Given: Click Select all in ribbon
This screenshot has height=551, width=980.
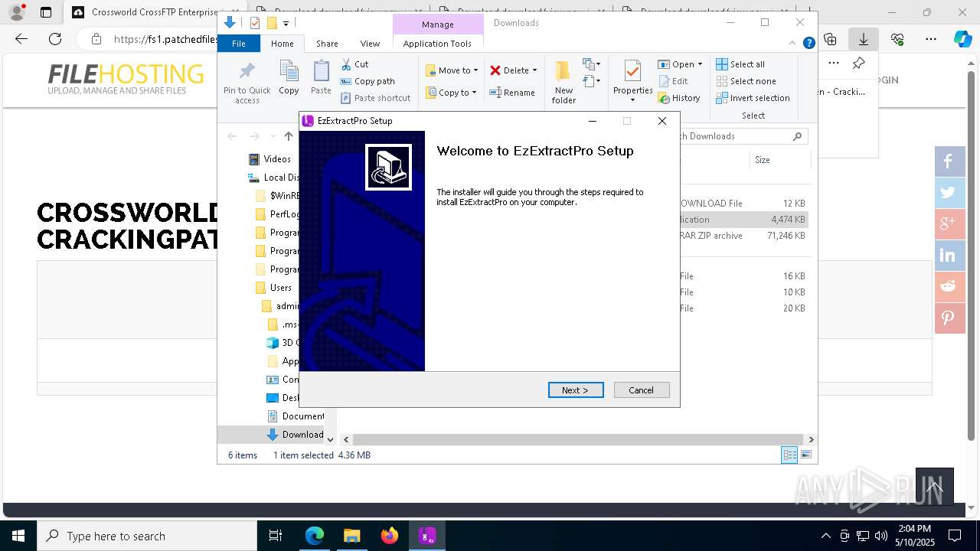Looking at the screenshot, I should tap(740, 64).
